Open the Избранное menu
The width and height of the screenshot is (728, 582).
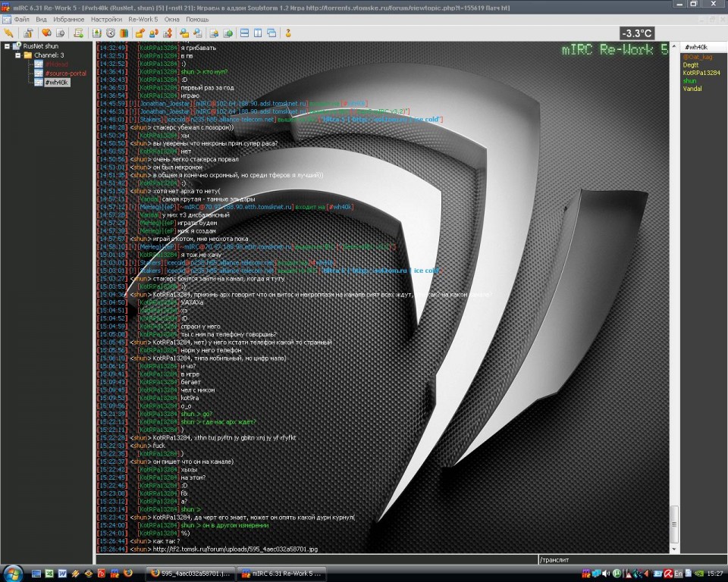(x=69, y=20)
